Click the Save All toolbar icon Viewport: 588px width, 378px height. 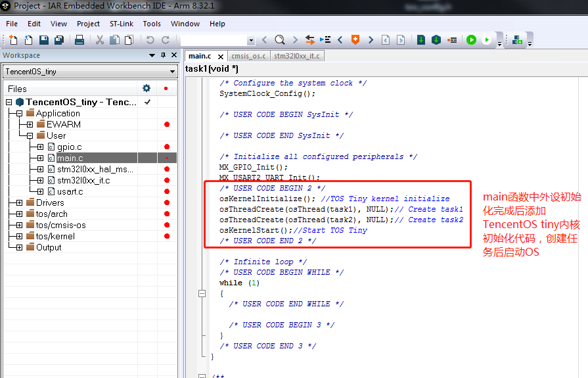[x=58, y=40]
